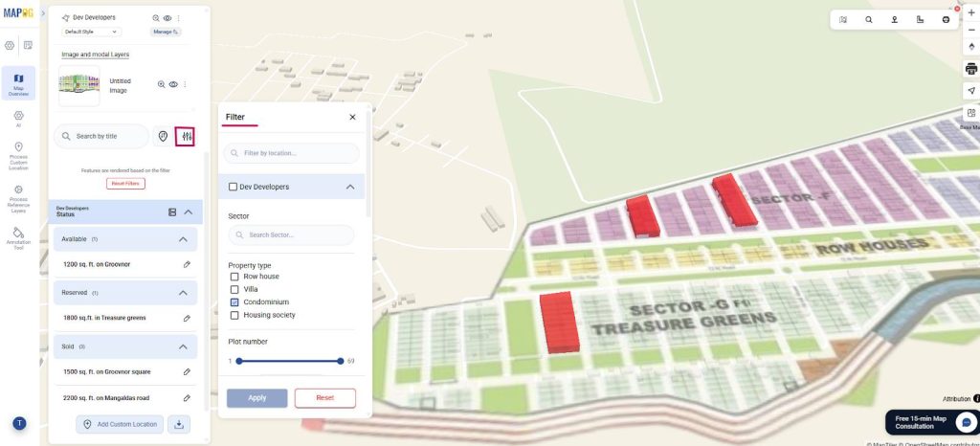Click the round print icon in map toolbar
This screenshot has width=980, height=446.
[x=946, y=19]
